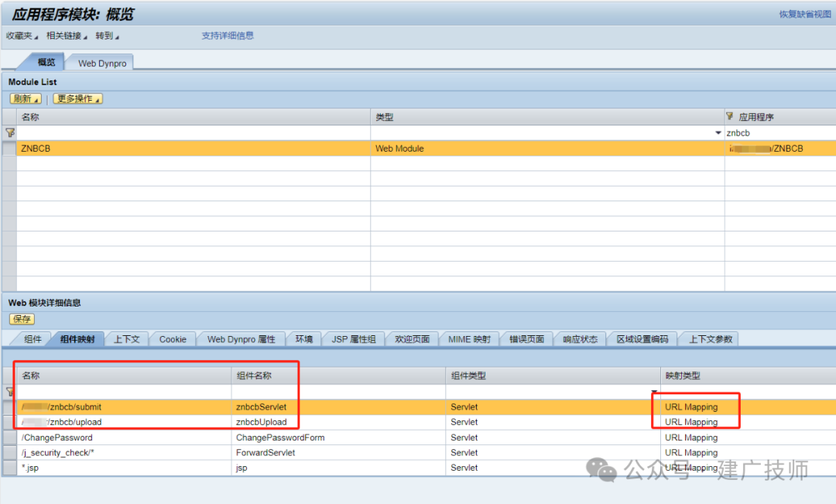Click the 组件类型 column header
Image resolution: width=836 pixels, height=504 pixels.
[x=553, y=375]
